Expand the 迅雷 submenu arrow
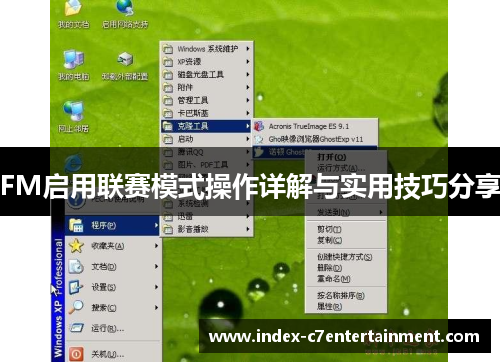This screenshot has height=362, width=500. pos(248,216)
